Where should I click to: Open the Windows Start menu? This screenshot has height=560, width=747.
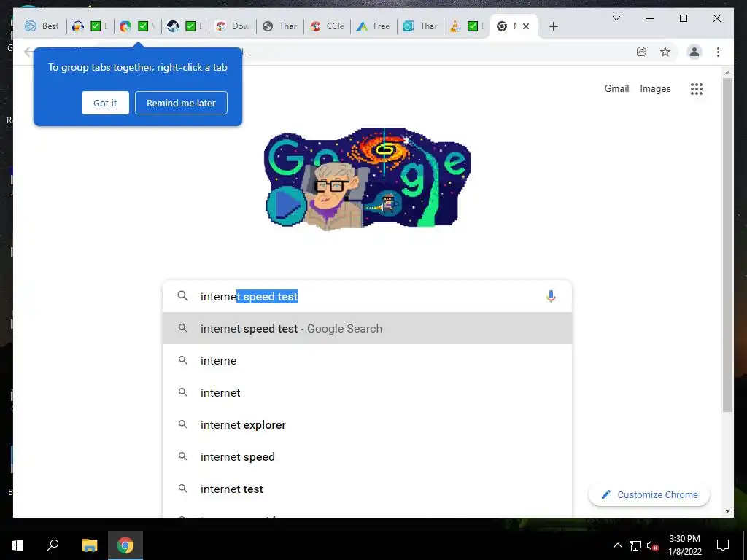coord(18,545)
